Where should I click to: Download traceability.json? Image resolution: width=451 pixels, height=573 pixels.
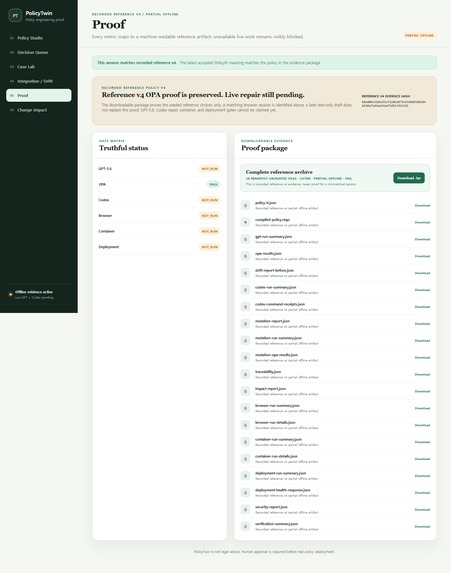point(422,375)
